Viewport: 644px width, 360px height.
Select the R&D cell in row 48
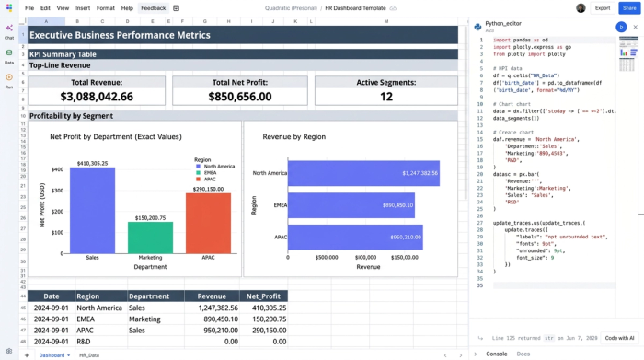pos(101,342)
